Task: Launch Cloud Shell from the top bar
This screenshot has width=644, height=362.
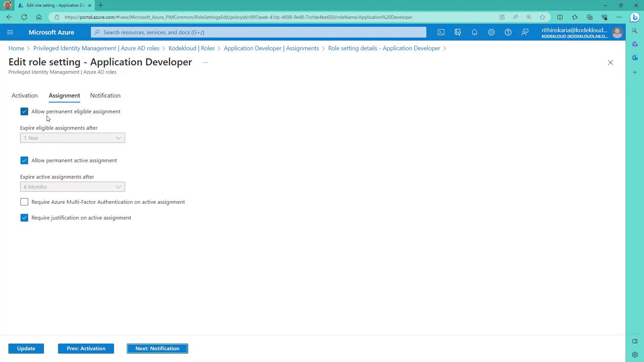Action: [441, 32]
